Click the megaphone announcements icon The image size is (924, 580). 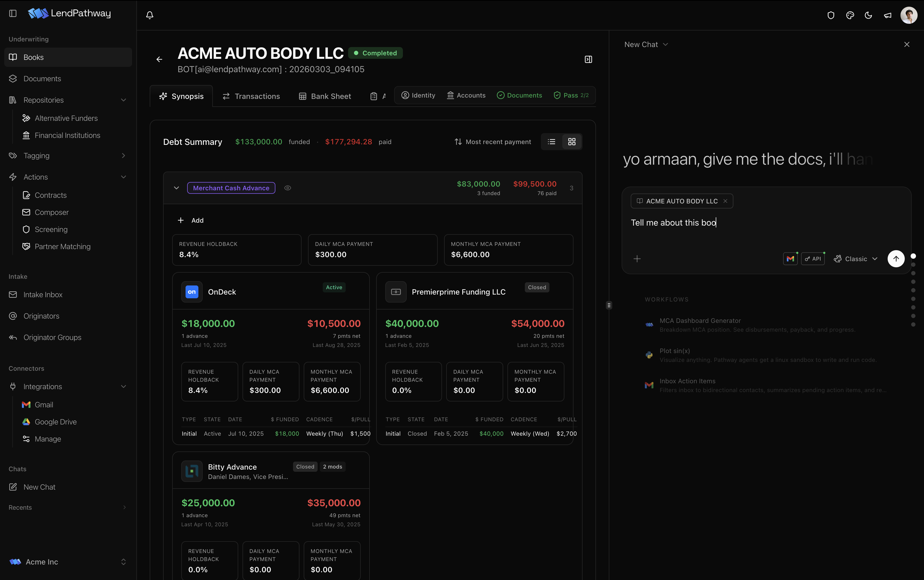[888, 15]
